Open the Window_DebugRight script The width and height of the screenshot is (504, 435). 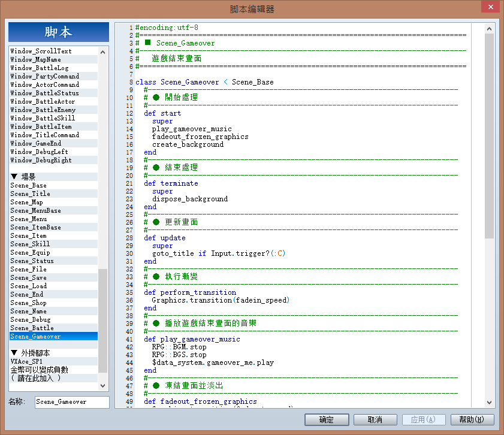pos(54,160)
